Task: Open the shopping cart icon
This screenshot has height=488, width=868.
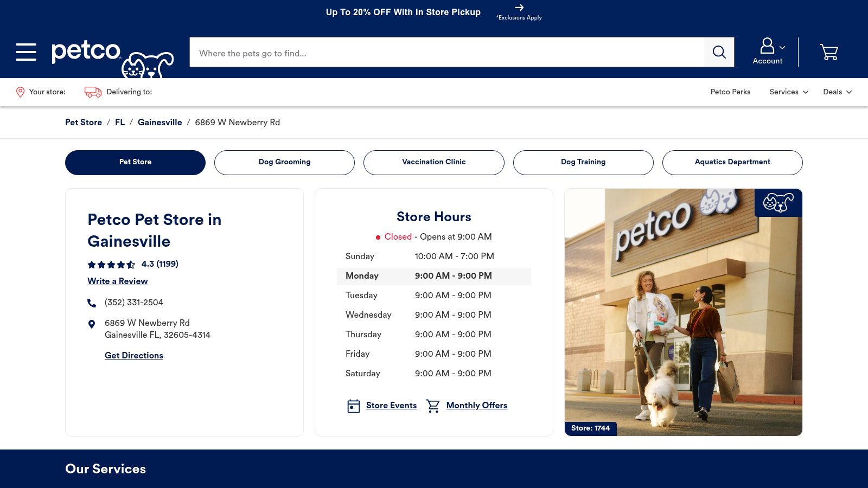Action: 829,52
